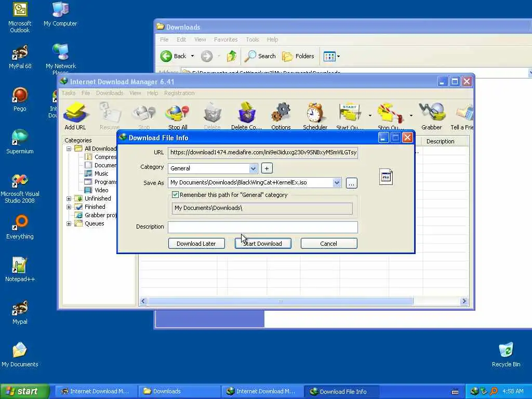The height and width of the screenshot is (399, 532).
Task: Open the Notepad++ desktop icon
Action: pyautogui.click(x=20, y=270)
